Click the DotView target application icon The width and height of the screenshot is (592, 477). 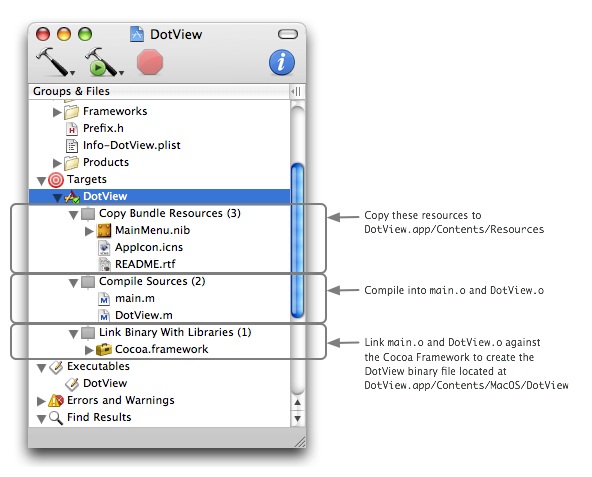click(x=72, y=197)
